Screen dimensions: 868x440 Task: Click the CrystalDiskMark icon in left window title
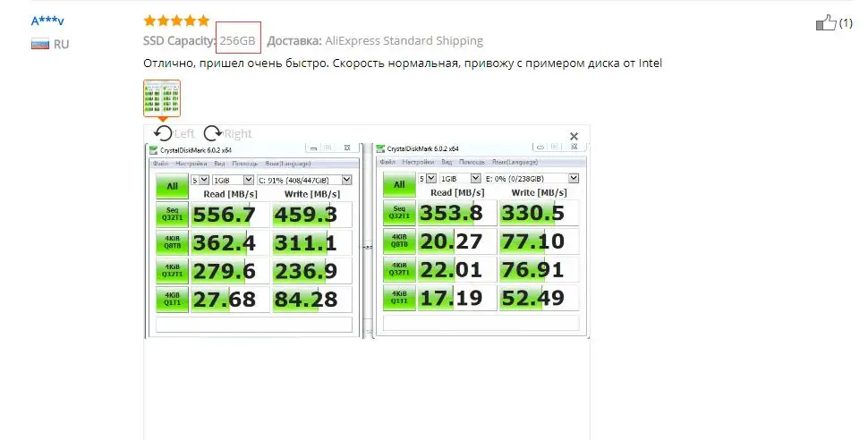pyautogui.click(x=152, y=148)
